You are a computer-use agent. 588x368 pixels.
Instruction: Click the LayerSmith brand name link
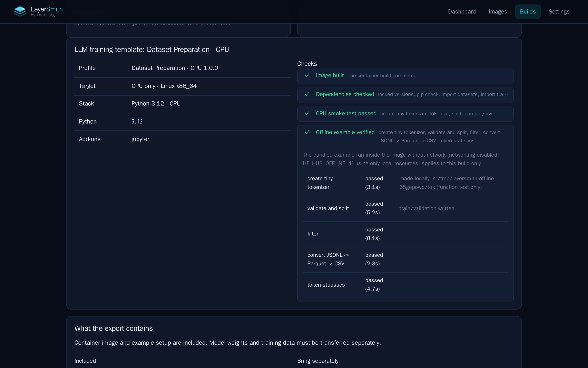click(x=47, y=9)
